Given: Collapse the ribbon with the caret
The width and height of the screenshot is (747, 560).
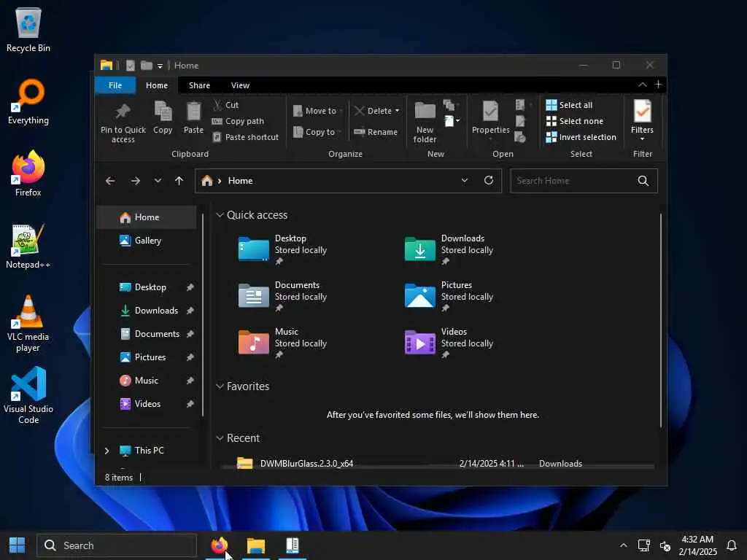Looking at the screenshot, I should (x=642, y=85).
